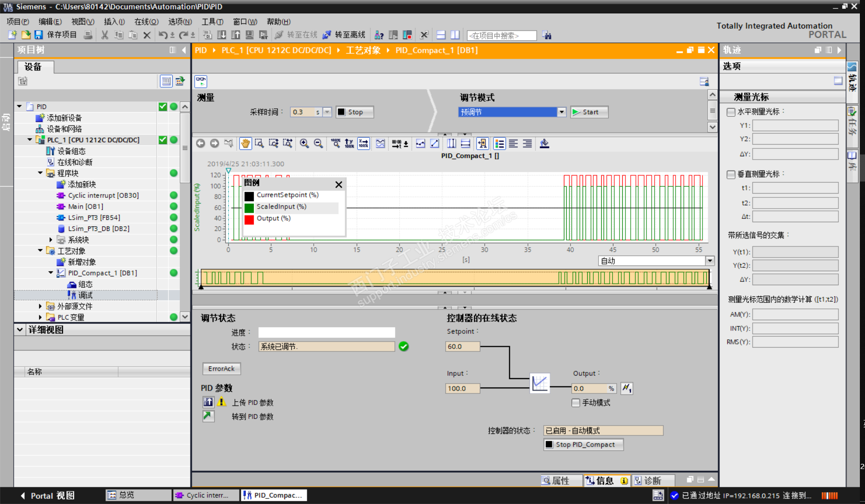Expand the 外部源文件 folder

click(x=40, y=306)
